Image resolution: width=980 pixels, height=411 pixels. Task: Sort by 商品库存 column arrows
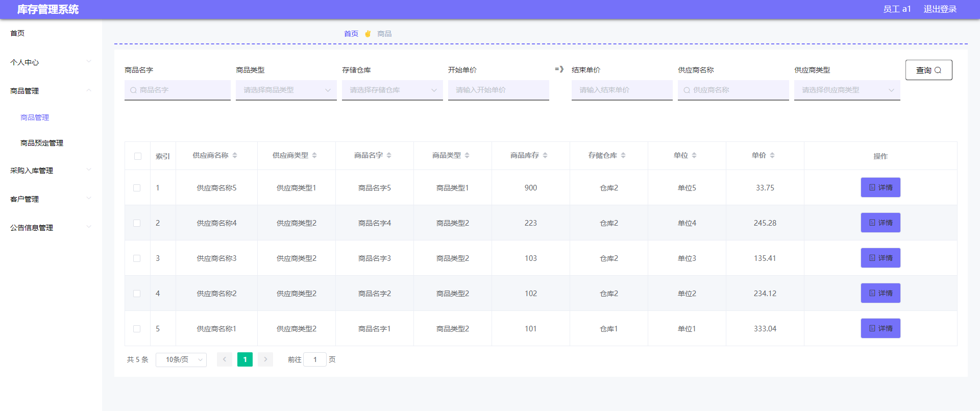coord(545,155)
